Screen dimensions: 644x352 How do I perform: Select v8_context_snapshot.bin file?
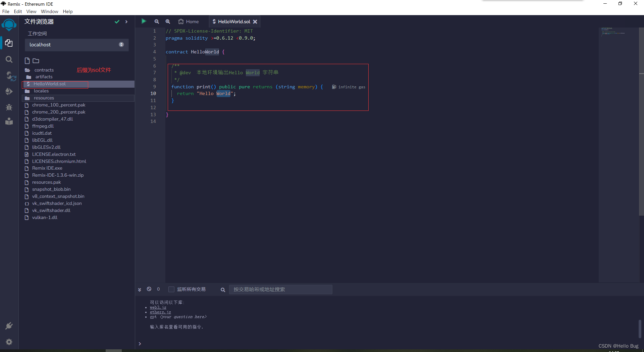coord(58,196)
